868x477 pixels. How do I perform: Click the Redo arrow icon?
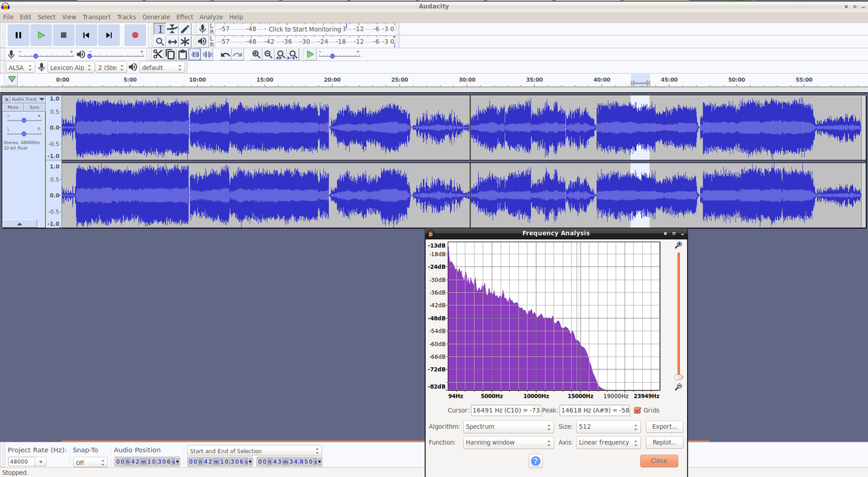pos(237,54)
